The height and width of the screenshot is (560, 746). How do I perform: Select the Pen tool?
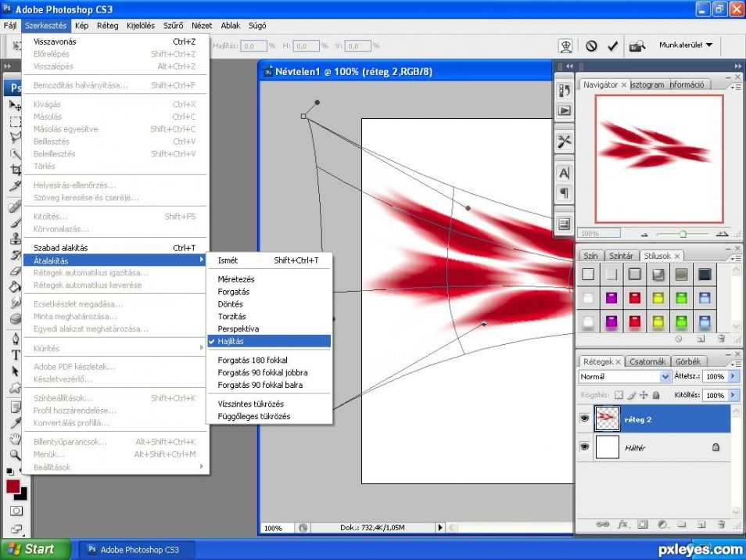tap(15, 339)
